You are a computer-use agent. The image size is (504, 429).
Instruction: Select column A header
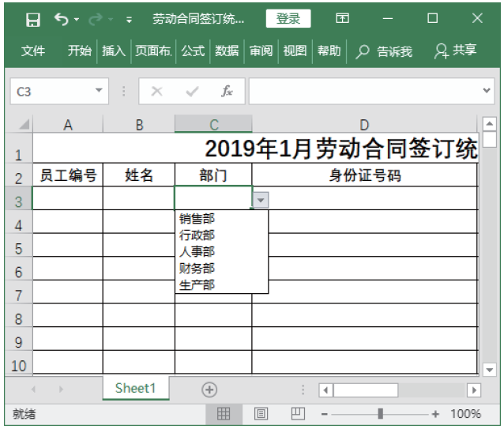tap(67, 125)
